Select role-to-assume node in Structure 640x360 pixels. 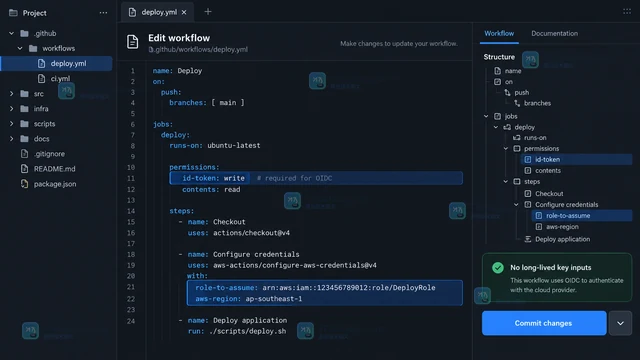tap(582, 216)
